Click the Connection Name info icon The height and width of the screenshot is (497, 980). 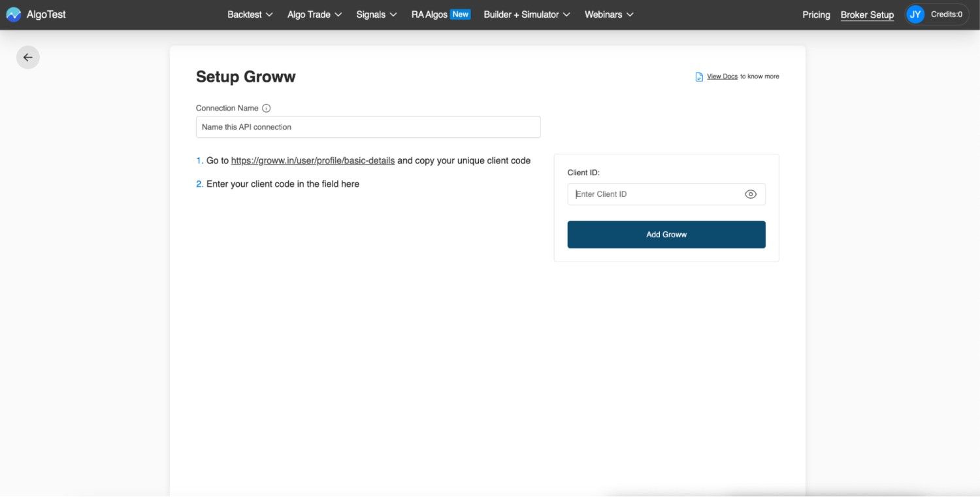[266, 109]
